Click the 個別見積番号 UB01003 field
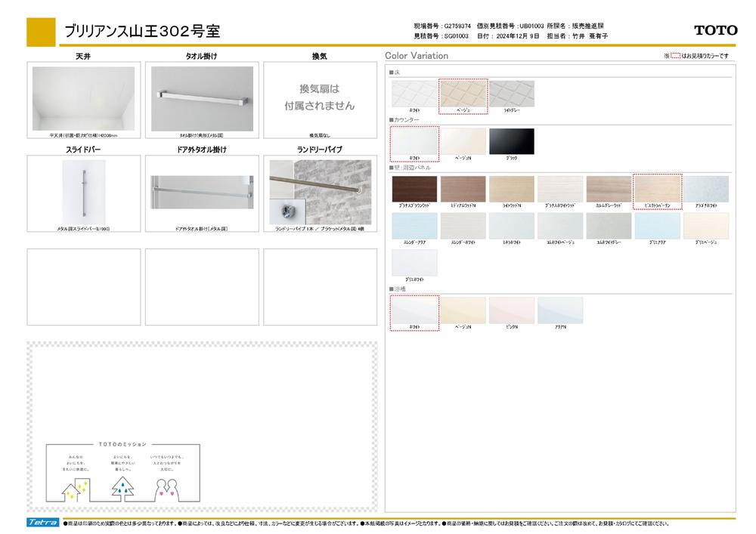 click(x=510, y=26)
